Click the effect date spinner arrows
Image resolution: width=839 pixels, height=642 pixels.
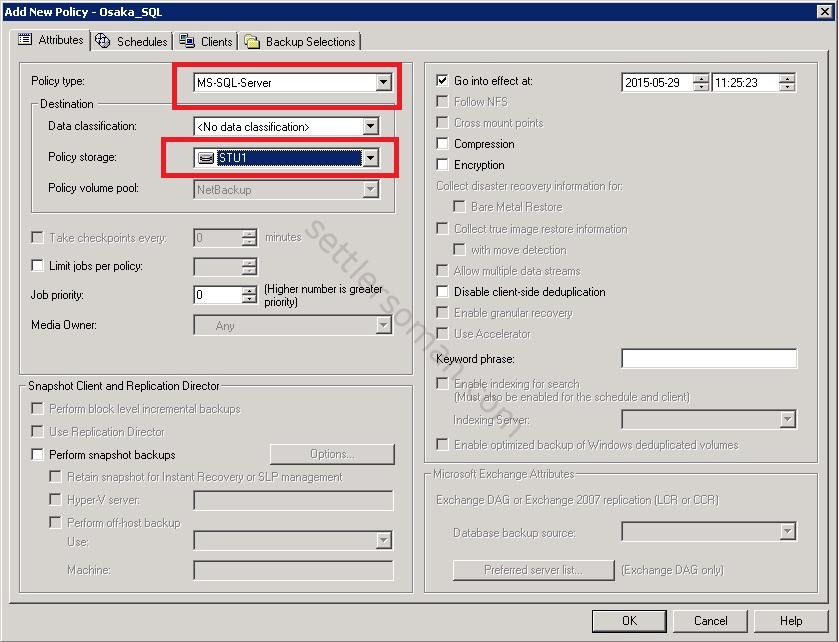pos(700,83)
